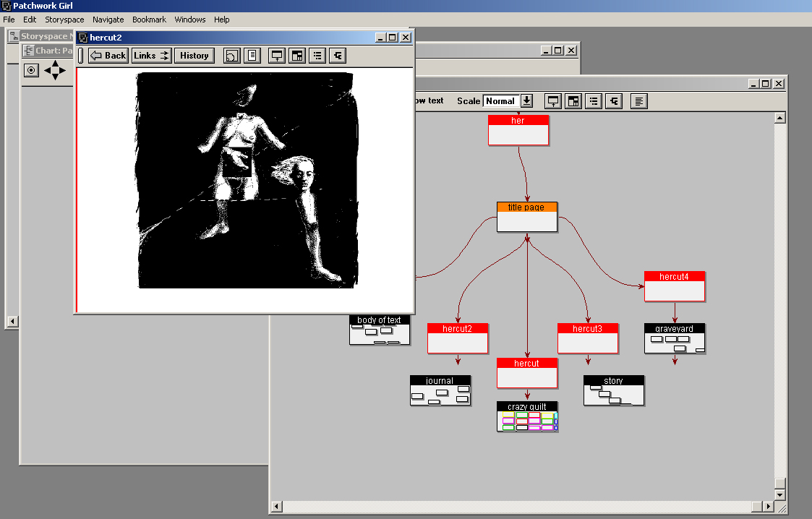Image resolution: width=812 pixels, height=519 pixels.
Task: Select the 'journal' container node
Action: [x=440, y=390]
